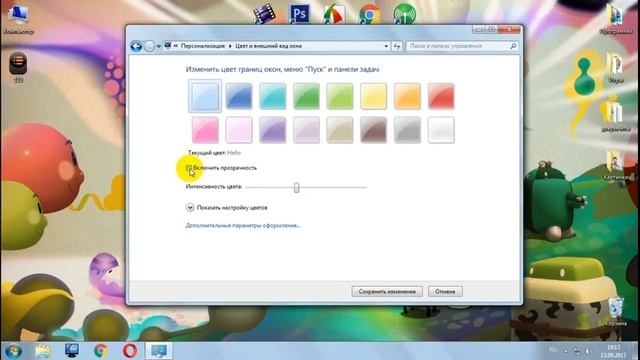Select the orange color swatch
The image size is (640, 360).
pos(407,96)
